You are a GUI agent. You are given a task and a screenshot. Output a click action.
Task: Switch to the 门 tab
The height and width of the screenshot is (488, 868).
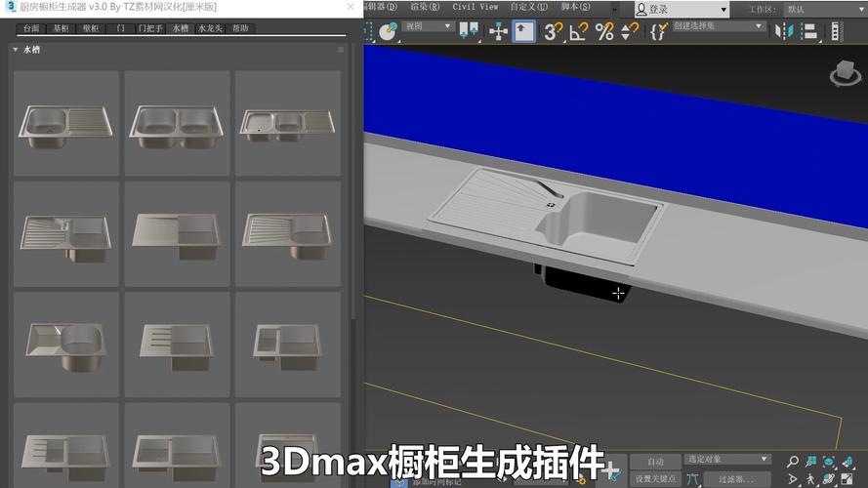(121, 28)
